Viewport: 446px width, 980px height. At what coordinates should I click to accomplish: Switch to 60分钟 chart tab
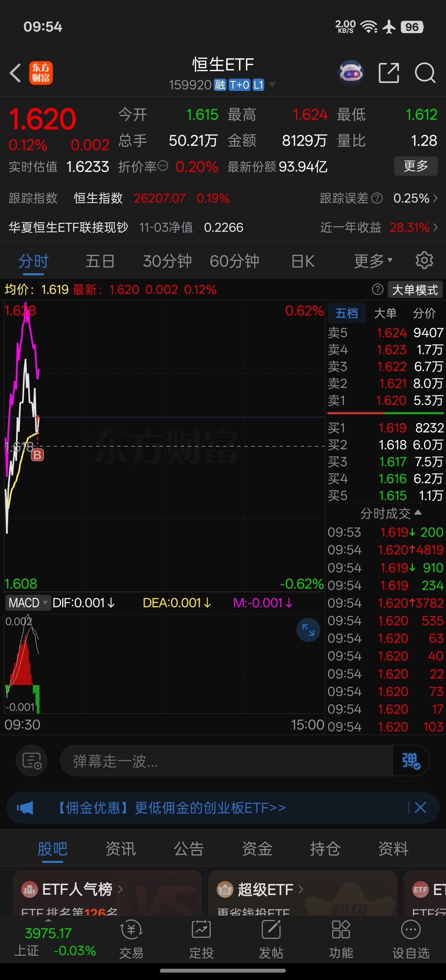[234, 261]
